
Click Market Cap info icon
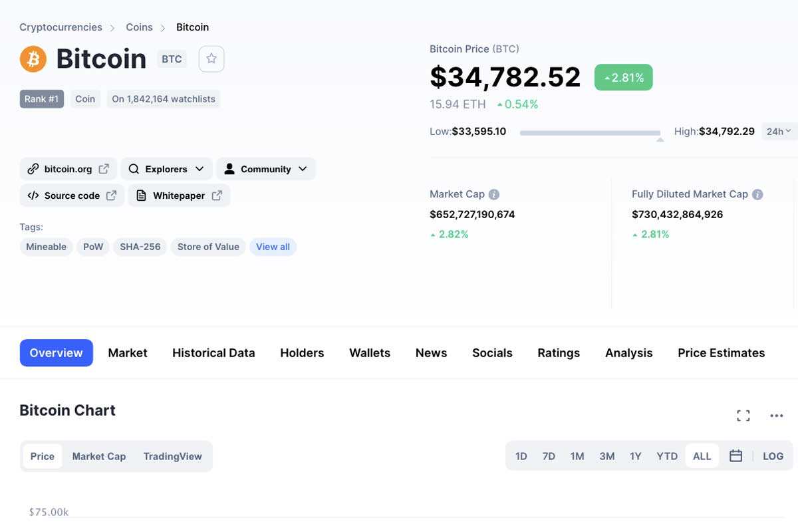point(494,194)
